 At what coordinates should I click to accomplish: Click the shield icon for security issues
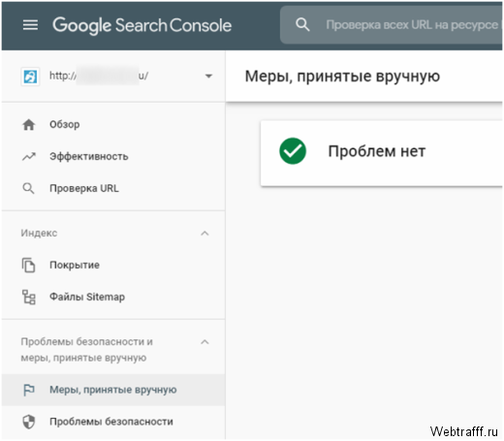[x=29, y=422]
